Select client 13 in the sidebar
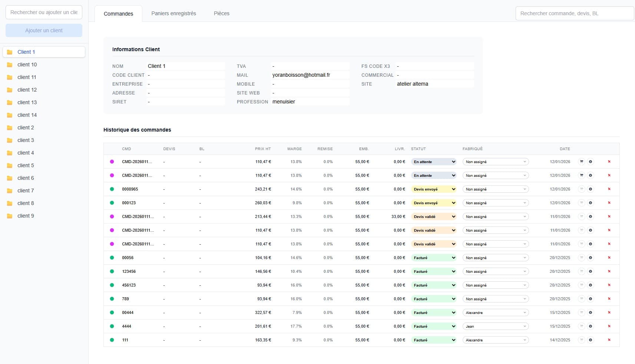This screenshot has width=635, height=364. pos(44,102)
